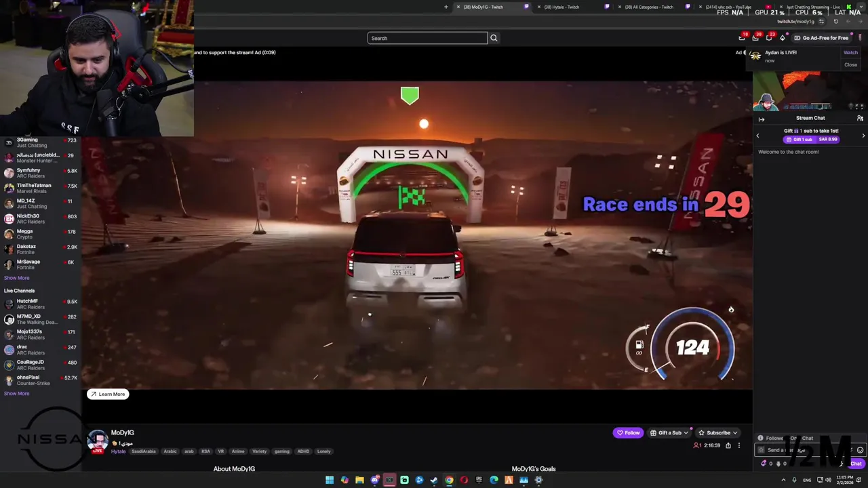Screen dimensions: 868x488
Task: Open the Prime loot crown icon
Action: [742, 37]
